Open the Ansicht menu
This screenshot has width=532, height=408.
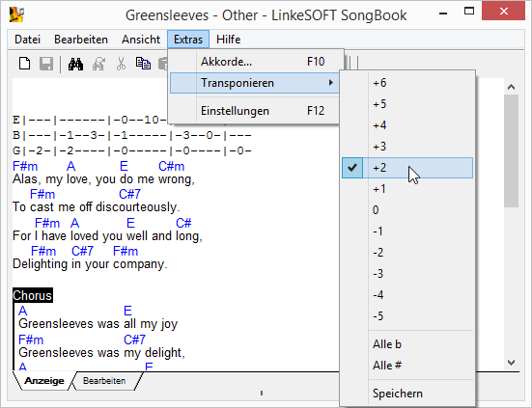click(x=141, y=40)
